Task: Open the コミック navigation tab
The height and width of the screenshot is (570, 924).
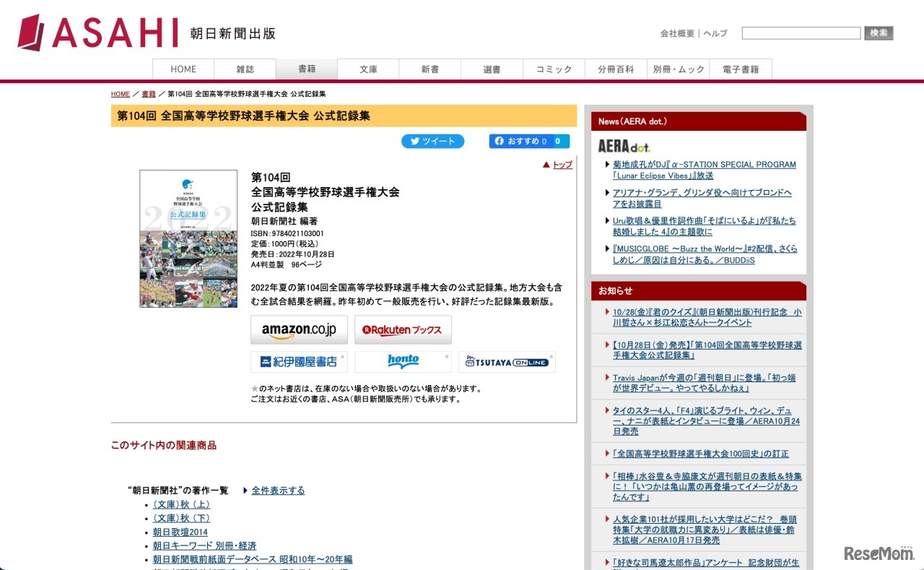Action: (554, 69)
